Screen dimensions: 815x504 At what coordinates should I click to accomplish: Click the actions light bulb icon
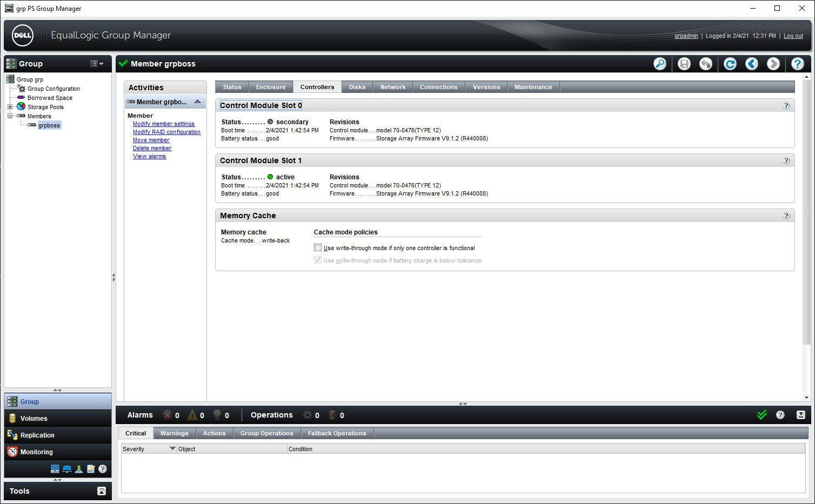217,415
